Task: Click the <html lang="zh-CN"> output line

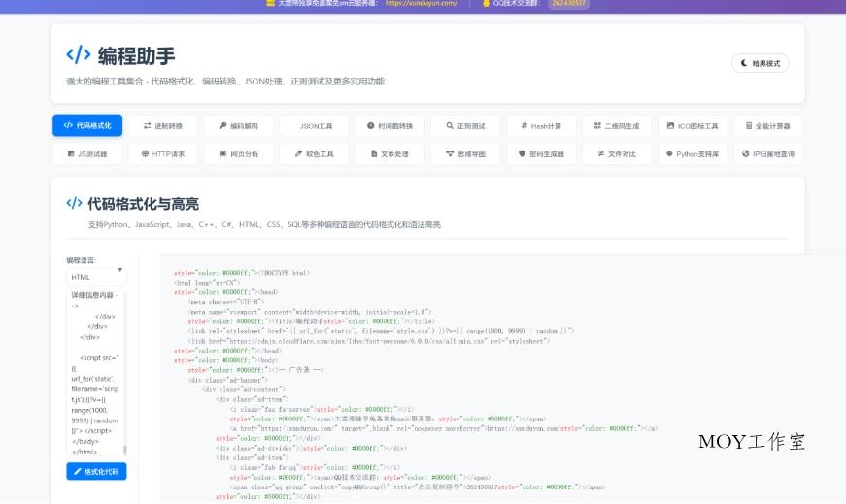Action: click(207, 283)
